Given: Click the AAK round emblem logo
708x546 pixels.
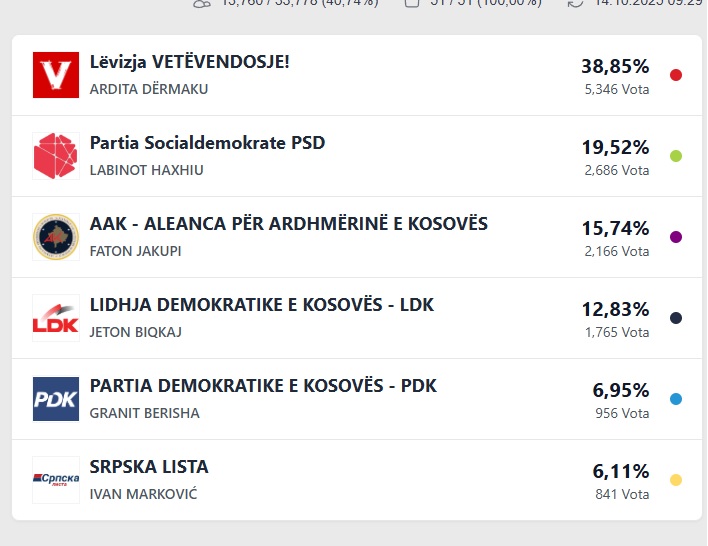Looking at the screenshot, I should tap(55, 237).
